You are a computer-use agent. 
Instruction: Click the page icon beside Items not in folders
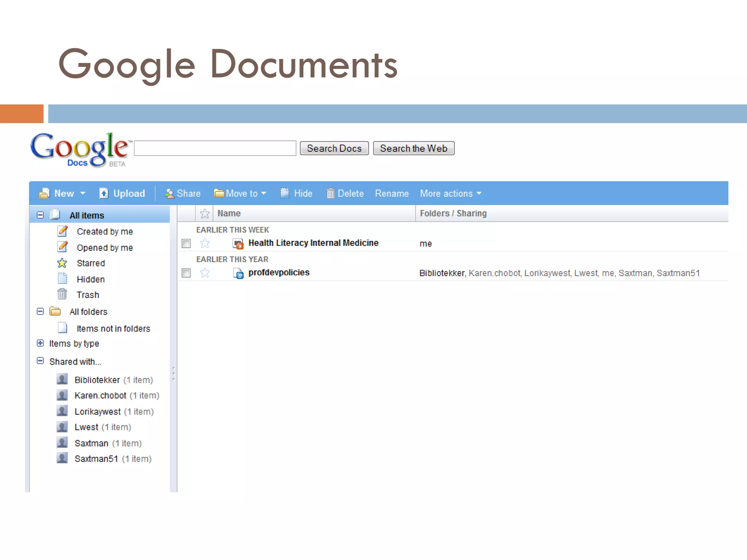tap(63, 328)
